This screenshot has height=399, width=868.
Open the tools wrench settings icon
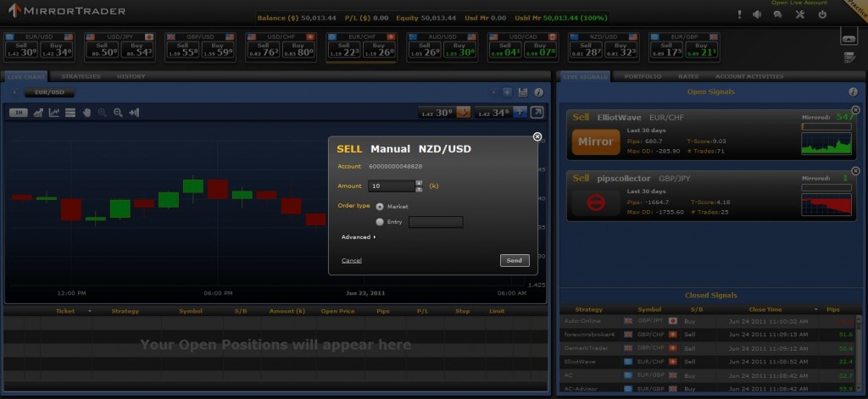tap(799, 14)
